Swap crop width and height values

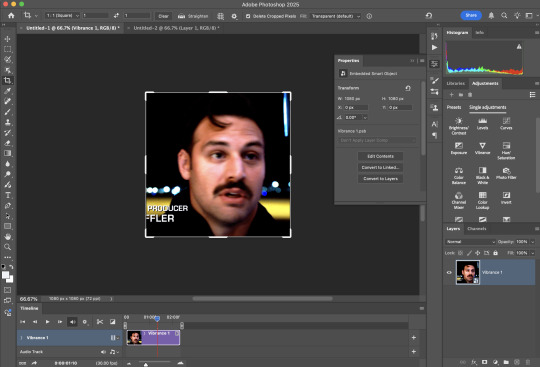pos(116,16)
